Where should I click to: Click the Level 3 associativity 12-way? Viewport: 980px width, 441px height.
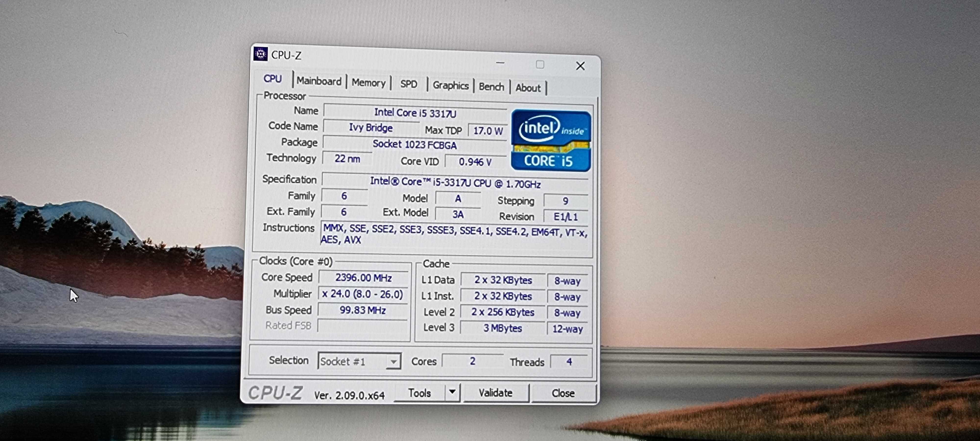coord(567,329)
